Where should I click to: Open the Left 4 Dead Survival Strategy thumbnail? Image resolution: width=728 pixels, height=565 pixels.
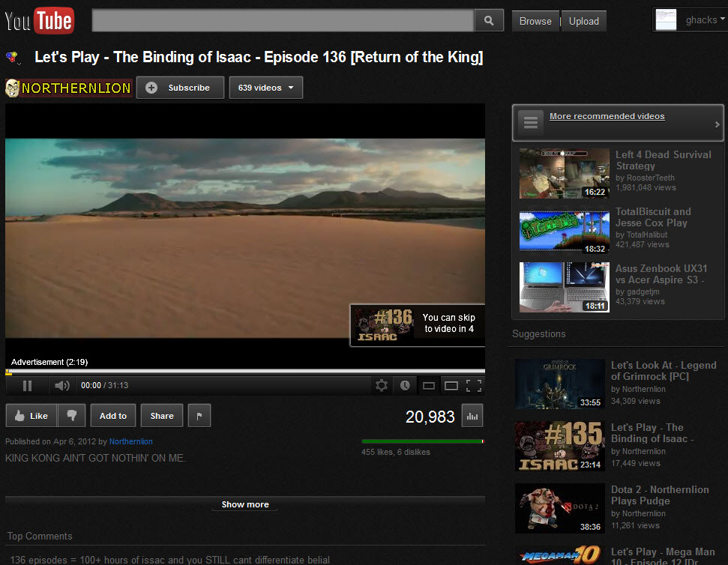tap(563, 173)
